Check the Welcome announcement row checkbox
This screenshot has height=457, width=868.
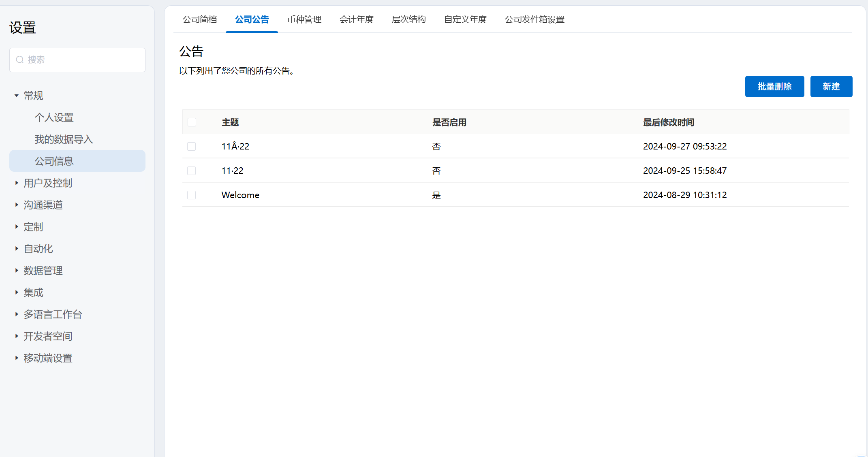192,195
